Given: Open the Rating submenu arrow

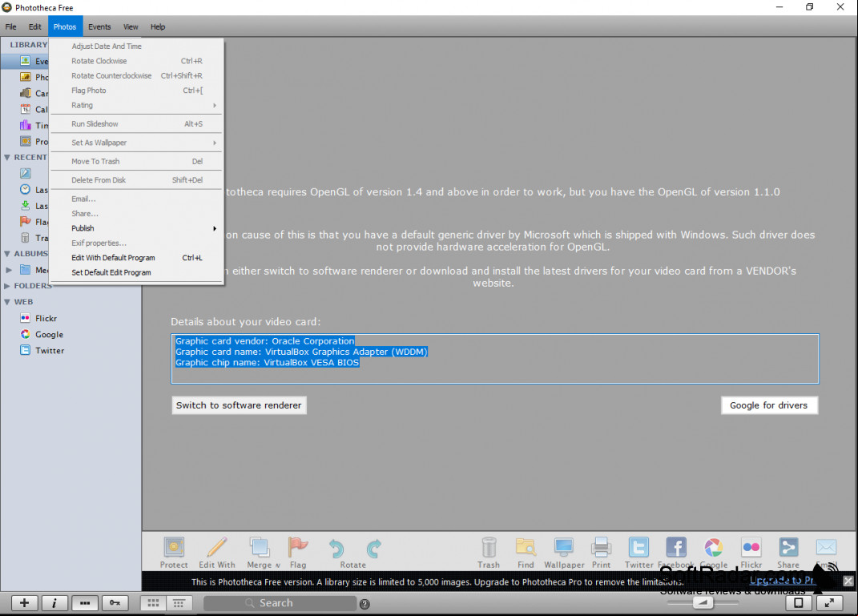Looking at the screenshot, I should click(x=215, y=105).
